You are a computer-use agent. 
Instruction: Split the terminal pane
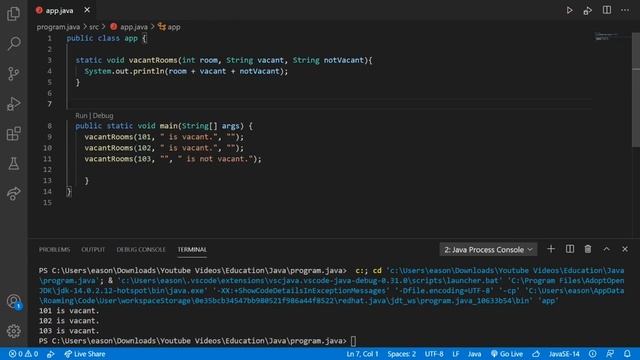click(x=570, y=249)
